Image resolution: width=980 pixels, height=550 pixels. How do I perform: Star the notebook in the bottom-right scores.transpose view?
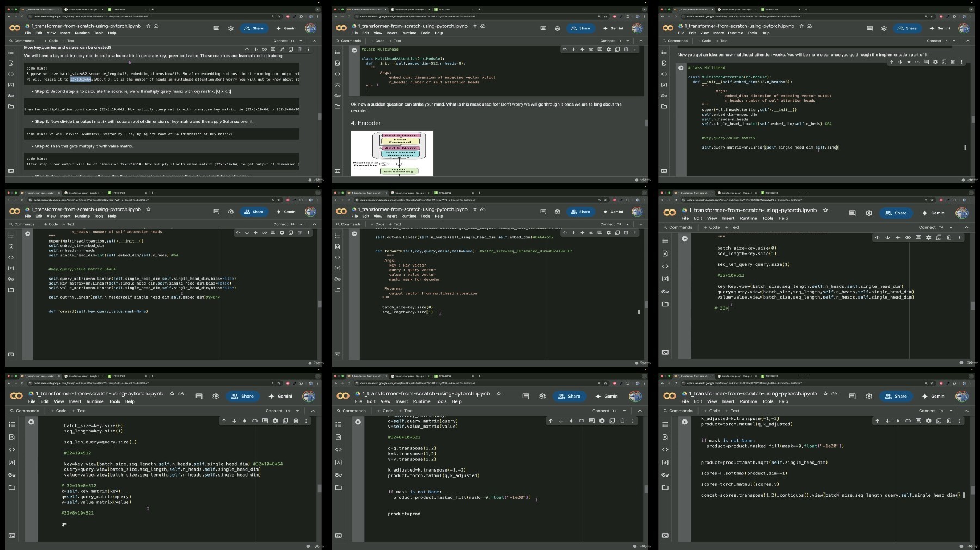pos(825,393)
